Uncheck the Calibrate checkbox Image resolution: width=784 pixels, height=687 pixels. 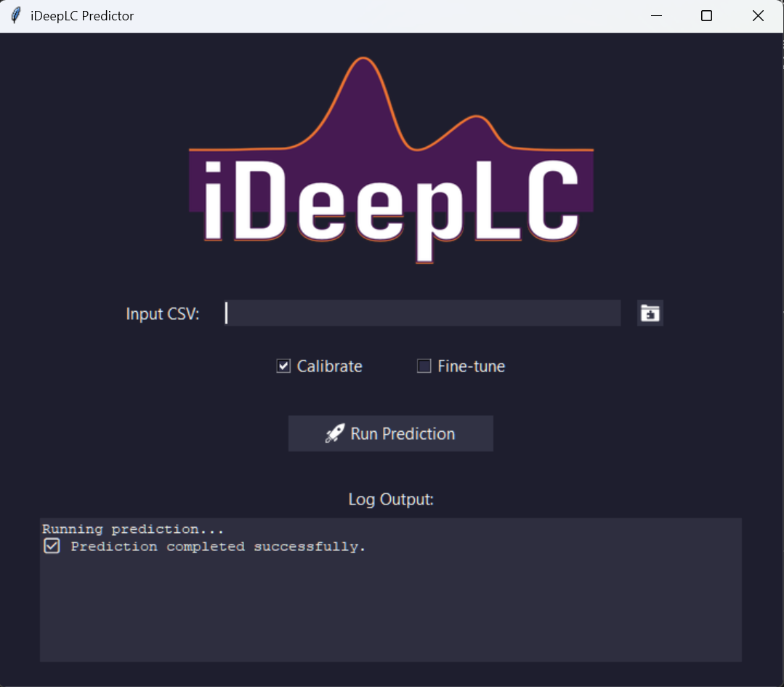click(x=283, y=366)
